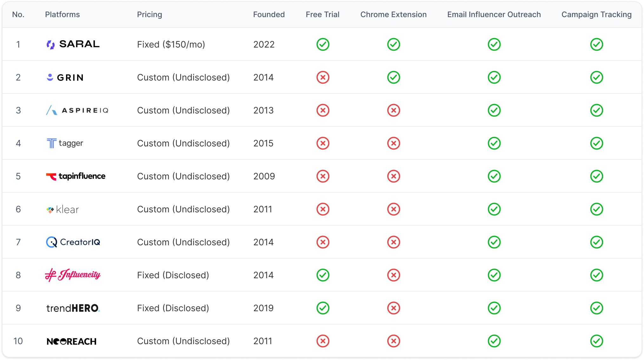Click tapinfluence's Campaign Tracking checkmark
Screen dimensions: 644x360
pyautogui.click(x=597, y=176)
